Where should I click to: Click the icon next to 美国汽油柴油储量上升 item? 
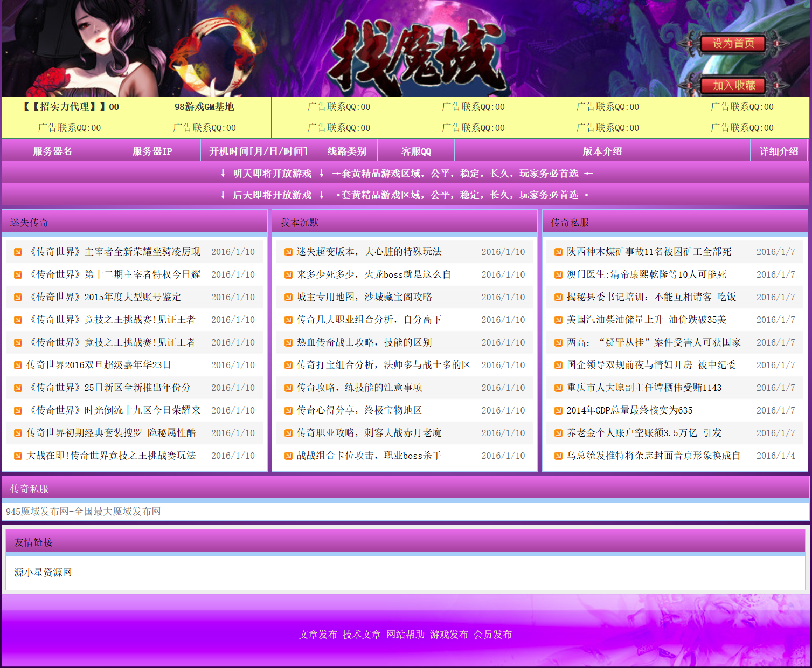(558, 320)
